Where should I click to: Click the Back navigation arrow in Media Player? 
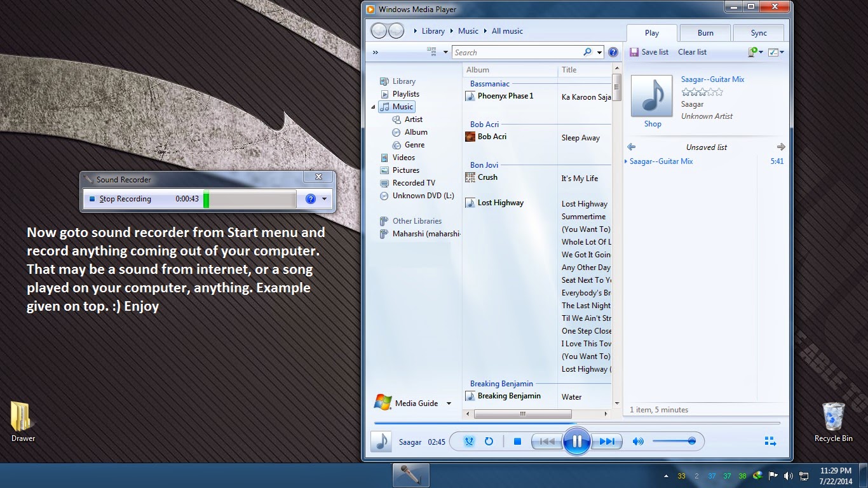pyautogui.click(x=379, y=30)
